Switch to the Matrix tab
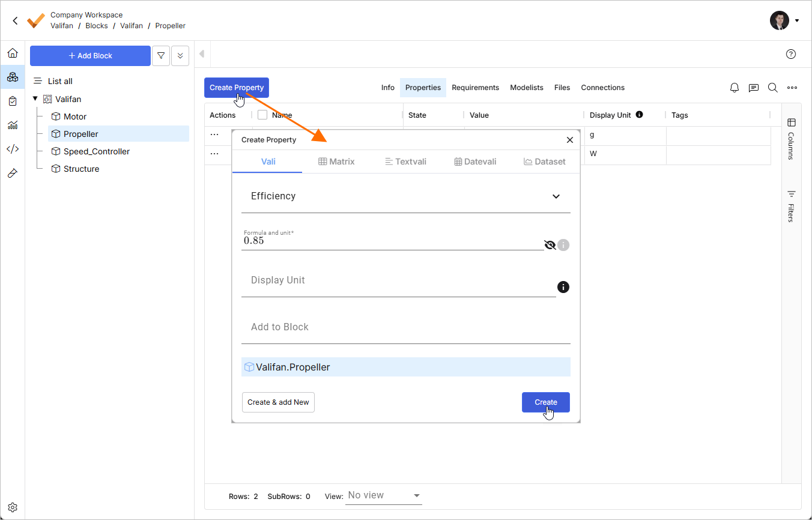 (x=336, y=162)
